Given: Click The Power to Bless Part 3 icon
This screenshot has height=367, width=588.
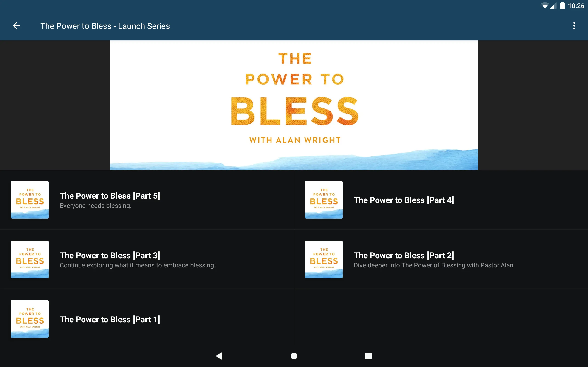Looking at the screenshot, I should (30, 259).
